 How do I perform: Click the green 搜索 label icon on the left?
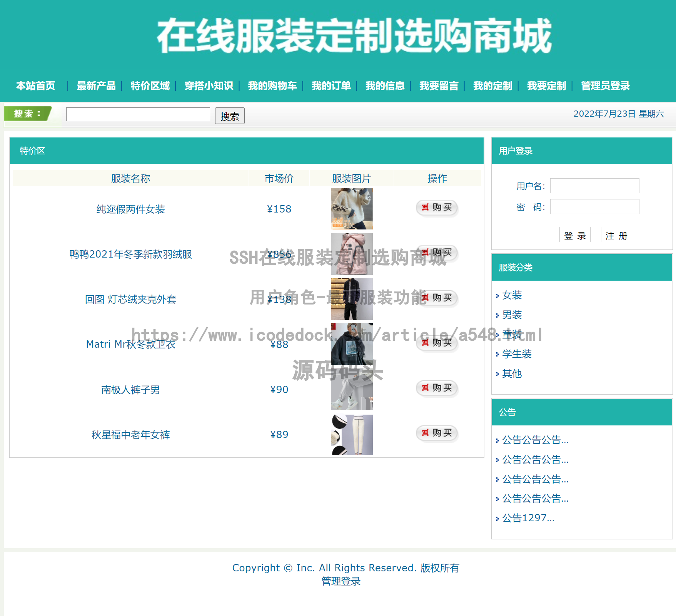pyautogui.click(x=27, y=114)
